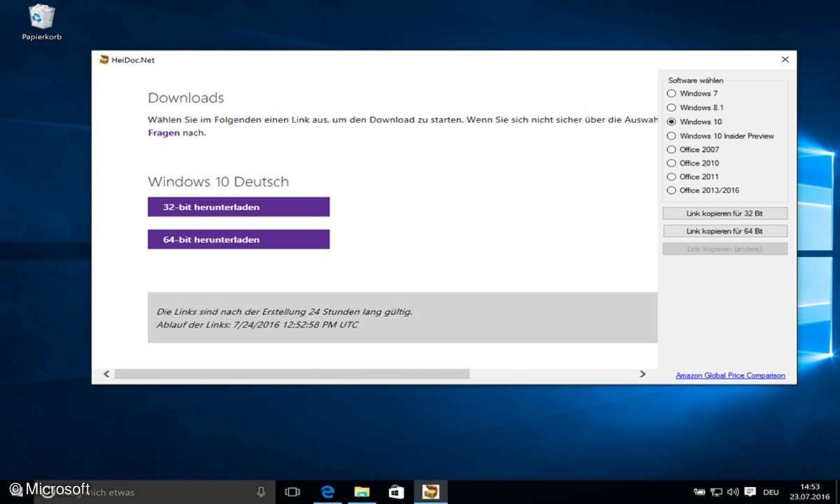The image size is (840, 504).
Task: Click the DEU language indicator
Action: (770, 492)
